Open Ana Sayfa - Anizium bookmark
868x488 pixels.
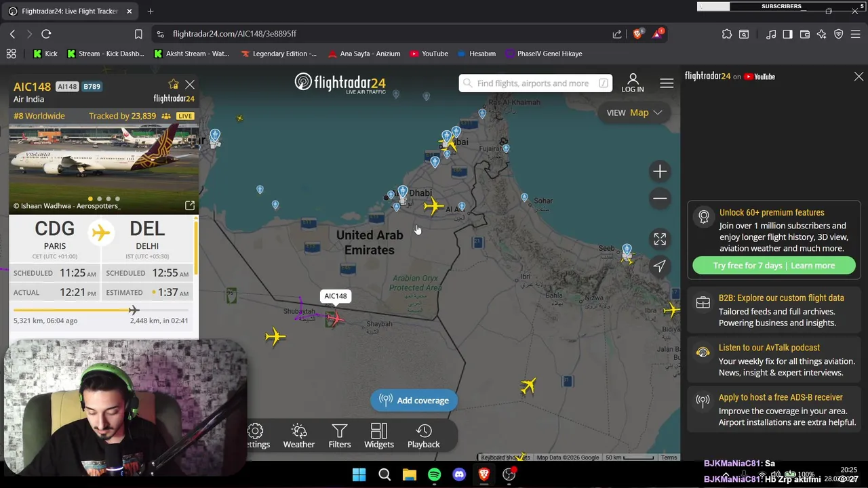coord(364,54)
